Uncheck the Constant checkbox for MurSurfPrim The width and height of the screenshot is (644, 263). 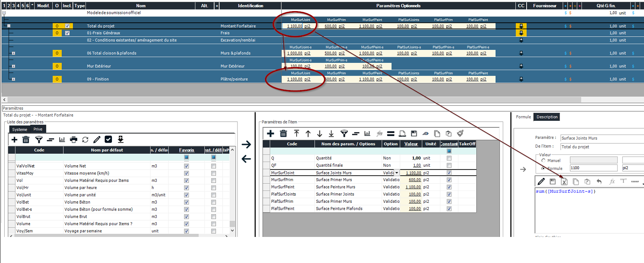tap(449, 180)
